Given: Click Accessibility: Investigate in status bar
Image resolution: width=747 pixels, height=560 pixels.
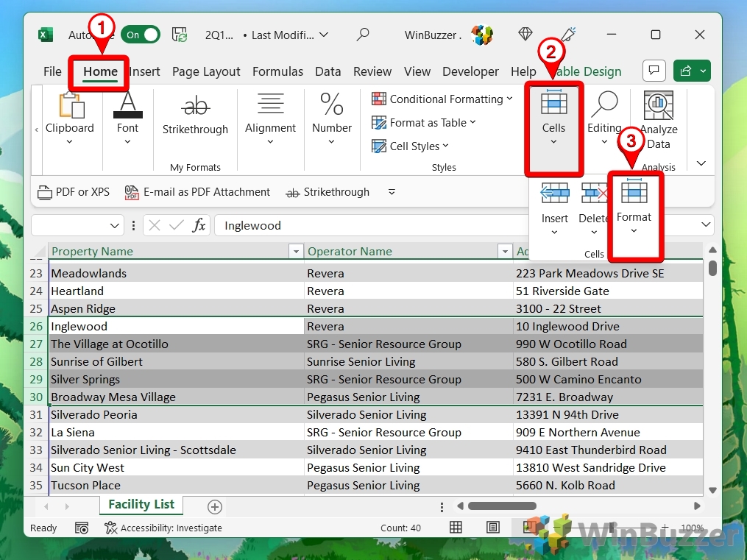Looking at the screenshot, I should pyautogui.click(x=163, y=528).
